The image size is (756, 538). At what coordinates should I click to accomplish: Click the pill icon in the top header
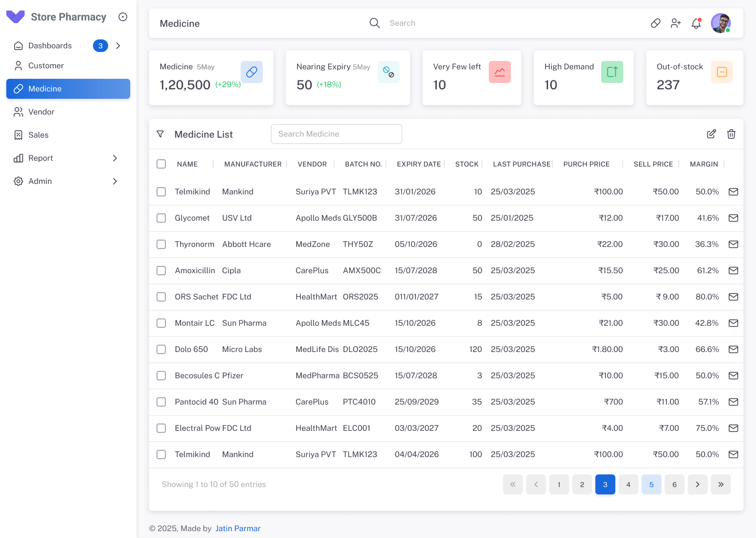click(656, 23)
